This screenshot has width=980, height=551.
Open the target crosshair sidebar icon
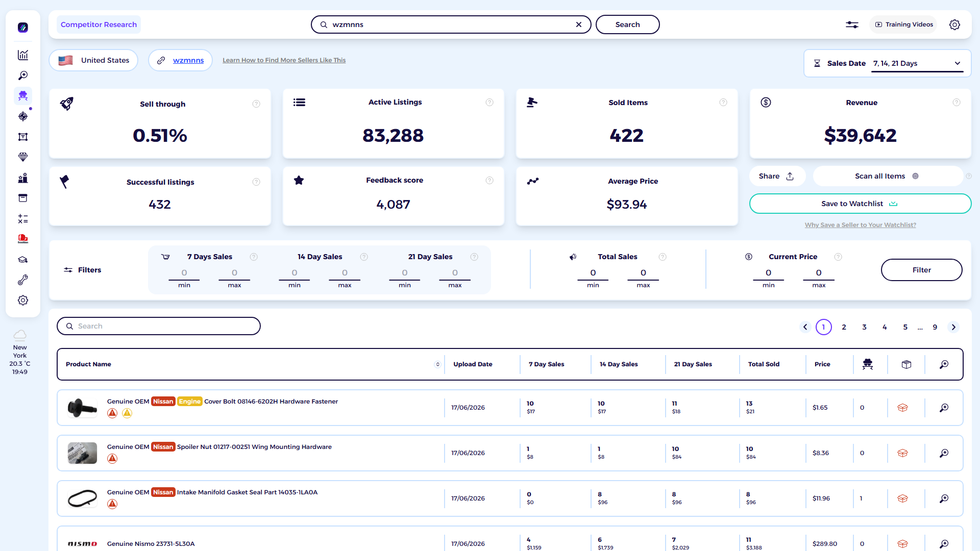(x=23, y=116)
